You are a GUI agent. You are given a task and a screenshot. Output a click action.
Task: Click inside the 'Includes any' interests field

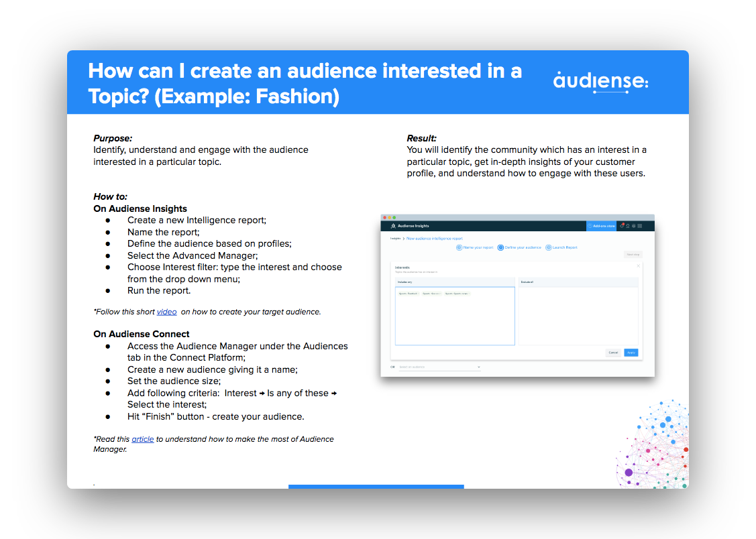(455, 316)
